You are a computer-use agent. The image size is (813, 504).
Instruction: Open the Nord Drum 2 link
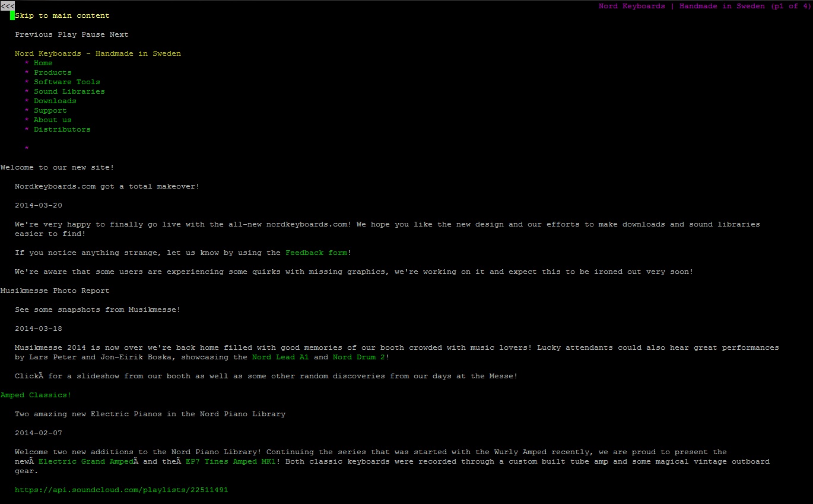[x=359, y=357]
